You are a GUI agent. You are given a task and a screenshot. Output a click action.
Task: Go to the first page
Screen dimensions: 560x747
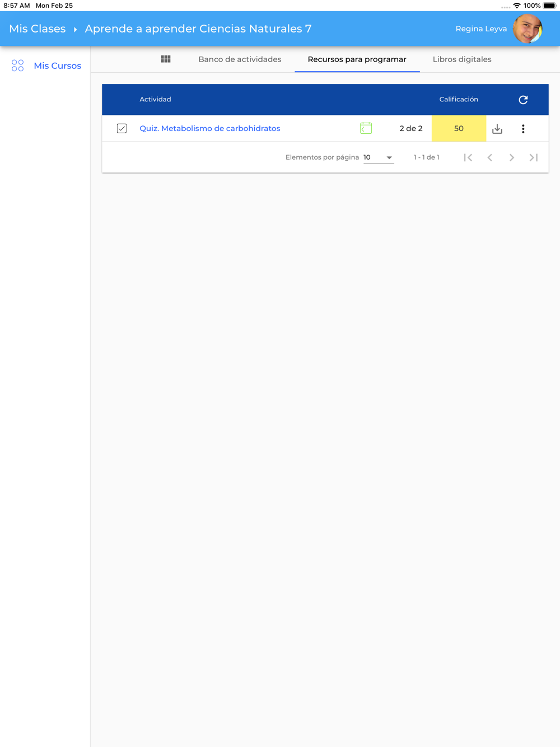468,158
